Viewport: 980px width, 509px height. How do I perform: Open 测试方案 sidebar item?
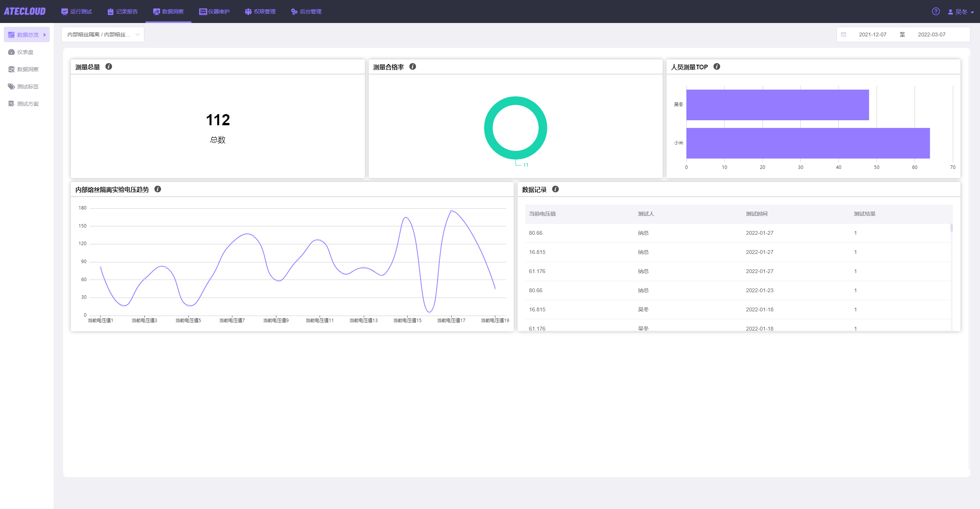tap(28, 104)
